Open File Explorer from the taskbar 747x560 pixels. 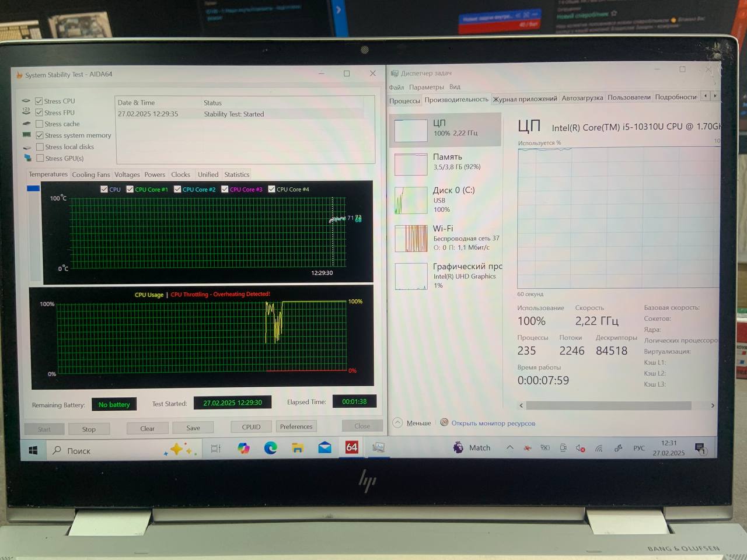(298, 448)
